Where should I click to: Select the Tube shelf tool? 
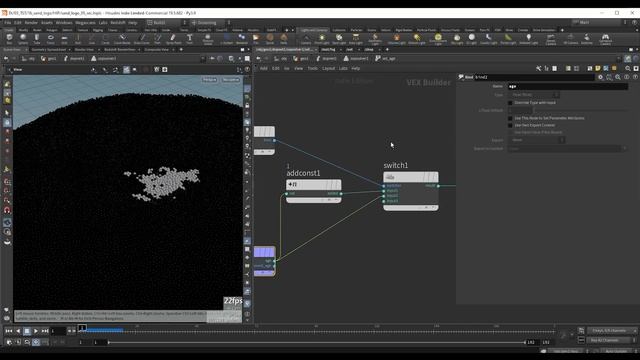(37, 39)
